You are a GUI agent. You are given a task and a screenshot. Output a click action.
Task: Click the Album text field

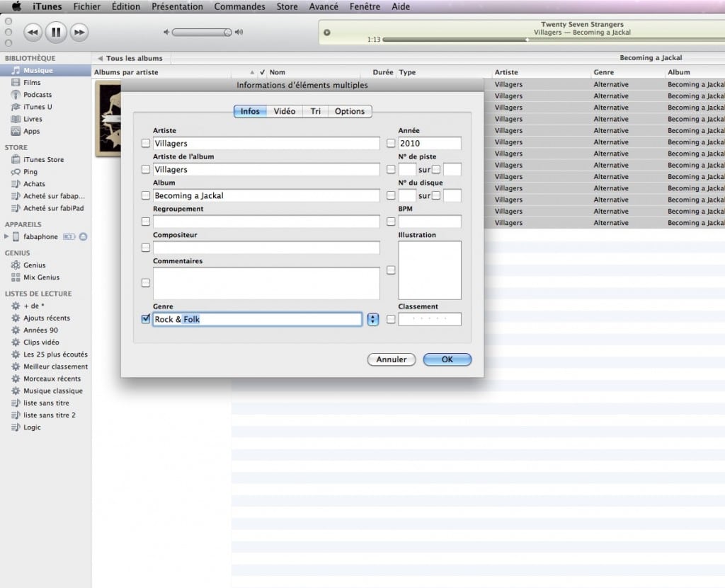pos(266,195)
